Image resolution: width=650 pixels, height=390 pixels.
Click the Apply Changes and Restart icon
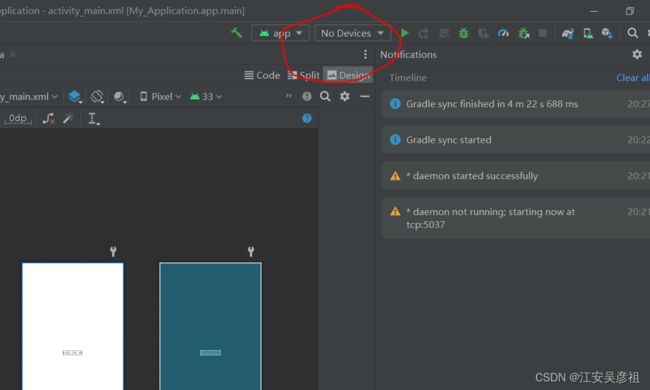tap(423, 33)
